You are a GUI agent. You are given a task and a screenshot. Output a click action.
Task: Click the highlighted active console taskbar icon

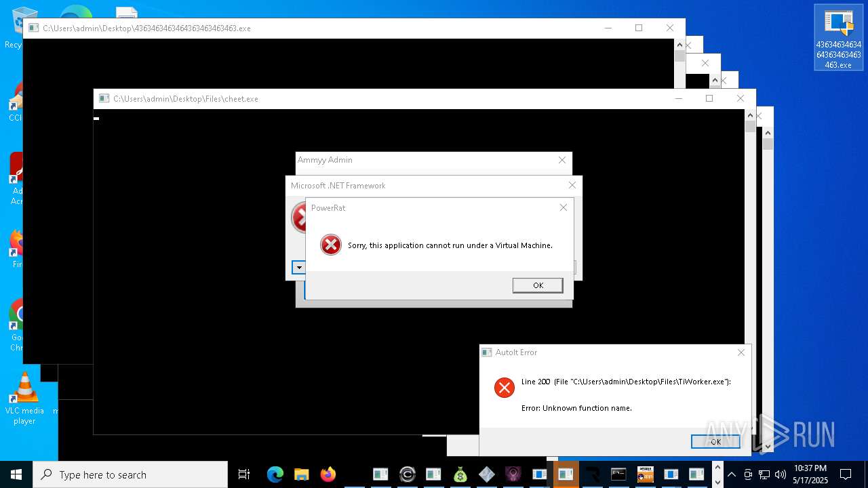566,474
